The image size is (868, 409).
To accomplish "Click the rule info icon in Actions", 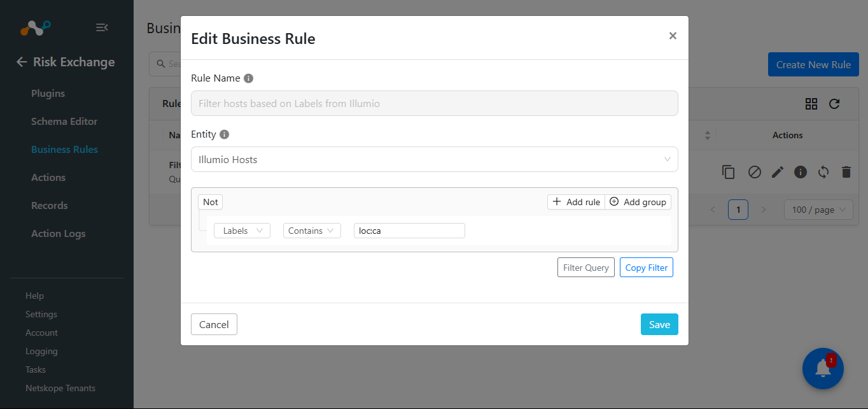I will pos(801,172).
